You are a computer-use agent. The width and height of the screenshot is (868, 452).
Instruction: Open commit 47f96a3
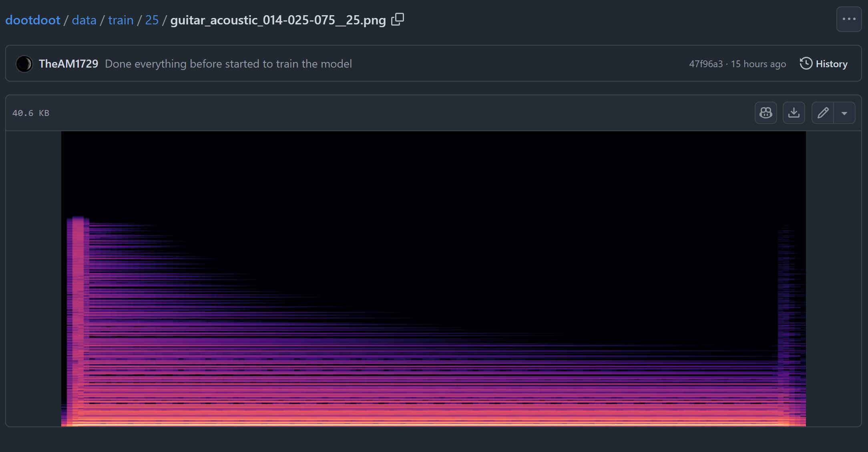point(705,64)
